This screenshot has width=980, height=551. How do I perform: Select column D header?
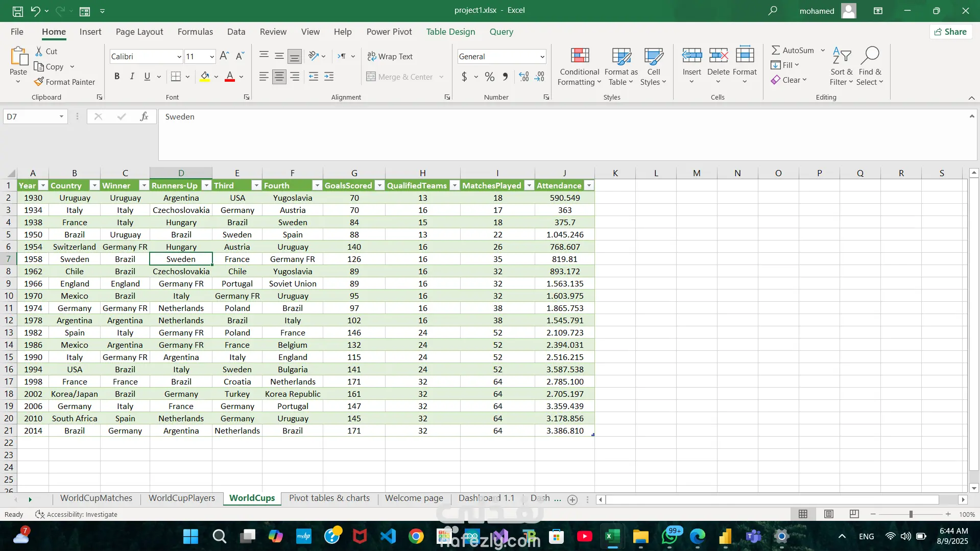181,173
